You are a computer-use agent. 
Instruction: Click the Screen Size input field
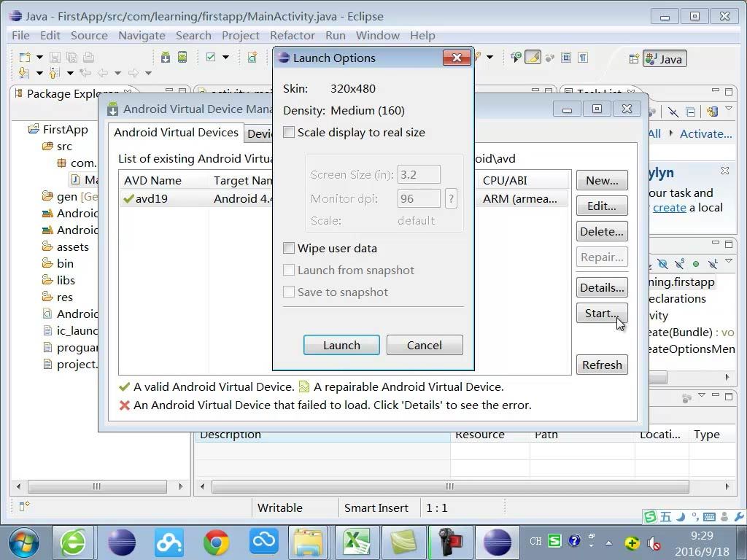pos(419,174)
